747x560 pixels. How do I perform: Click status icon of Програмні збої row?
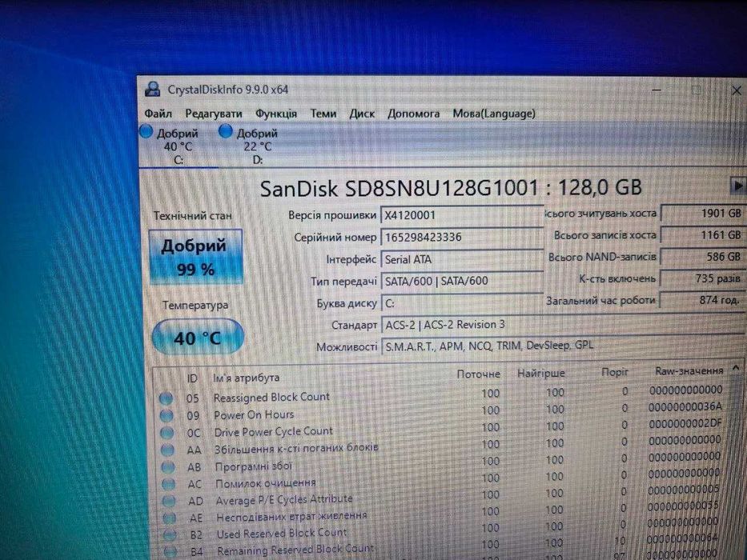point(167,467)
